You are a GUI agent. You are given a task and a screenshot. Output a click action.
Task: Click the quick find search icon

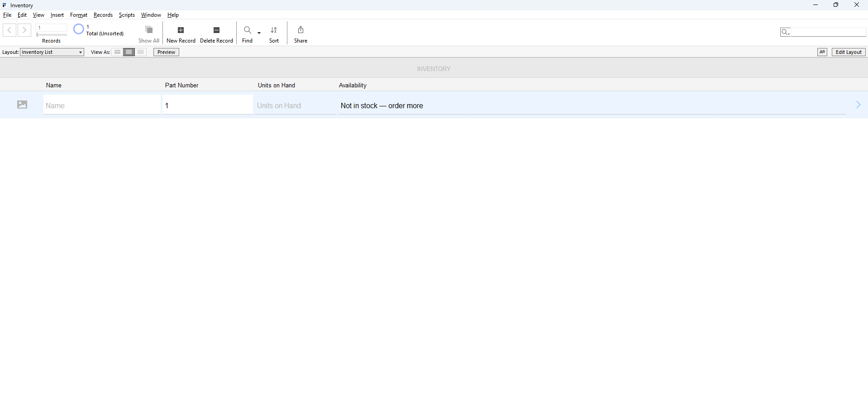(x=785, y=32)
